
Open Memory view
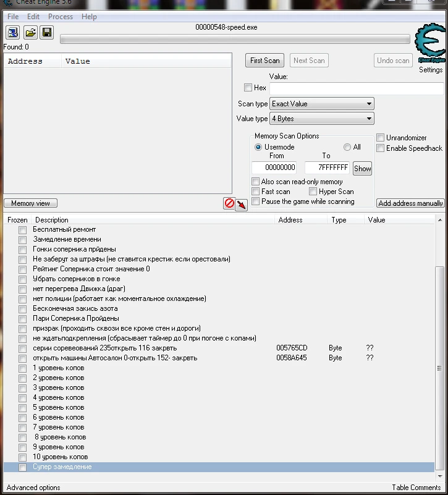point(31,203)
